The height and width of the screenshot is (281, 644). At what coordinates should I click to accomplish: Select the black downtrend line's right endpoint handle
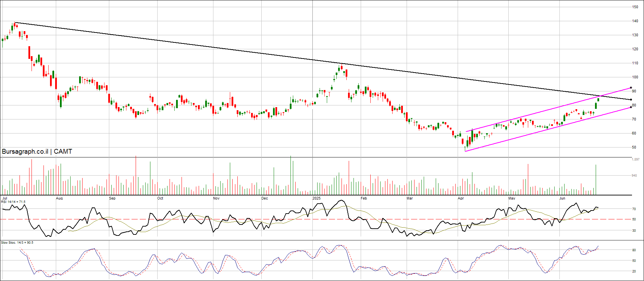[x=631, y=100]
